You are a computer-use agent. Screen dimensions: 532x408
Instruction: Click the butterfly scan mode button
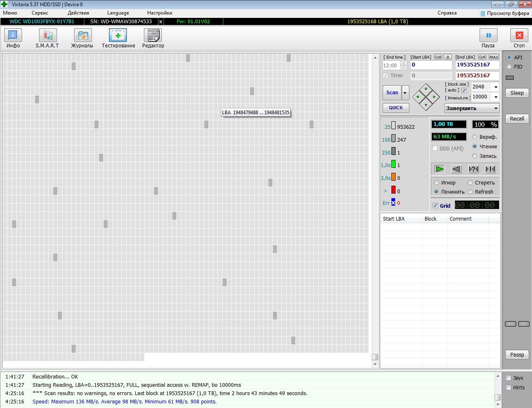490,169
